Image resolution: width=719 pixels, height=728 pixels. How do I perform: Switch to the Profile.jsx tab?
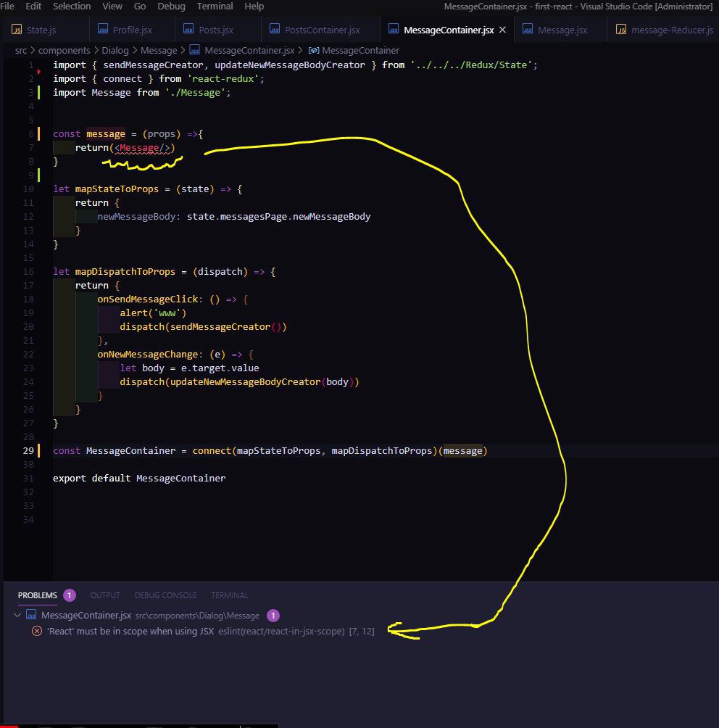(133, 30)
